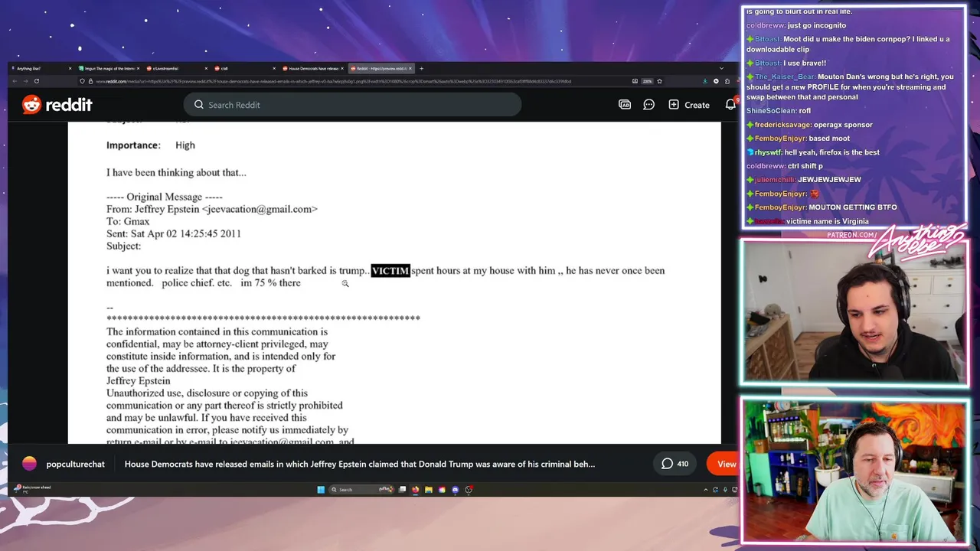The image size is (980, 551).
Task: Click the zoom level 200% indicator
Action: tap(648, 81)
